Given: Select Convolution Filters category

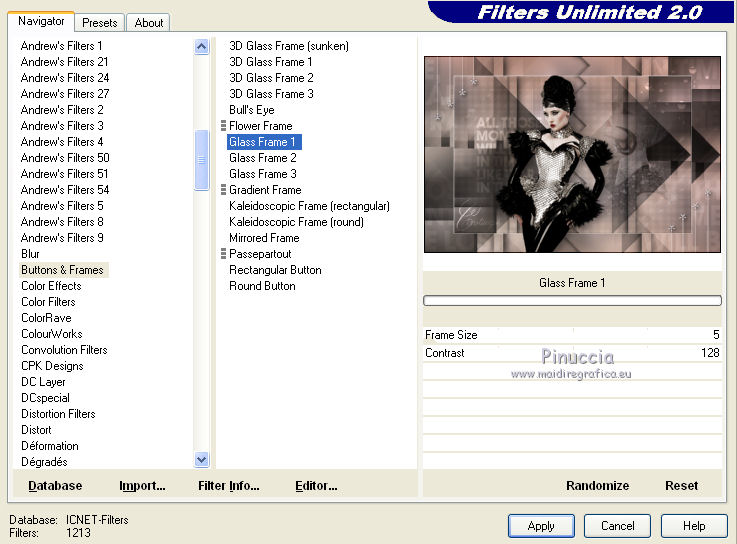Looking at the screenshot, I should (64, 349).
